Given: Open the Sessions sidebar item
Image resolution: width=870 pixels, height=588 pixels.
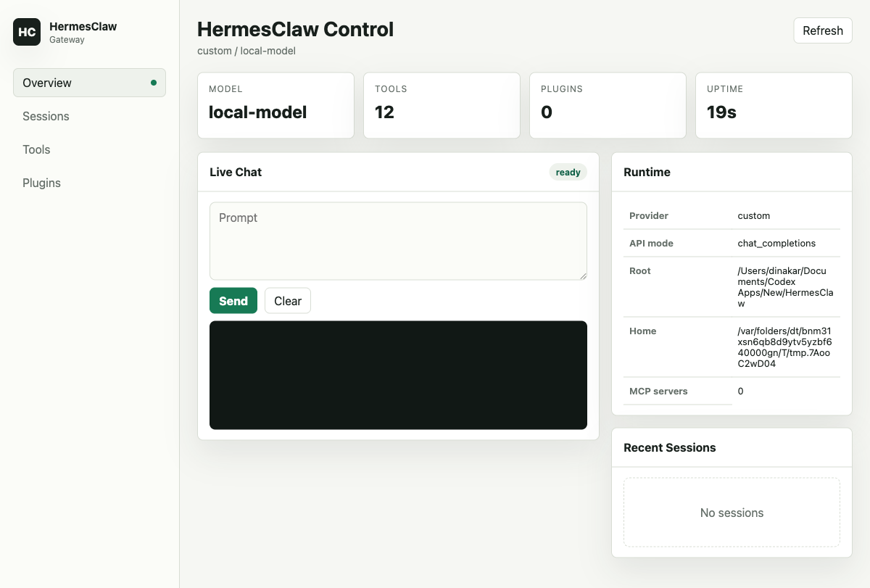Looking at the screenshot, I should tap(89, 116).
